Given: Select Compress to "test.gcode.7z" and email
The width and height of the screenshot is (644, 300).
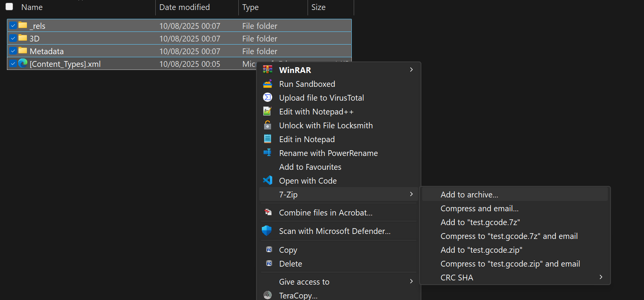Looking at the screenshot, I should (x=515, y=236).
